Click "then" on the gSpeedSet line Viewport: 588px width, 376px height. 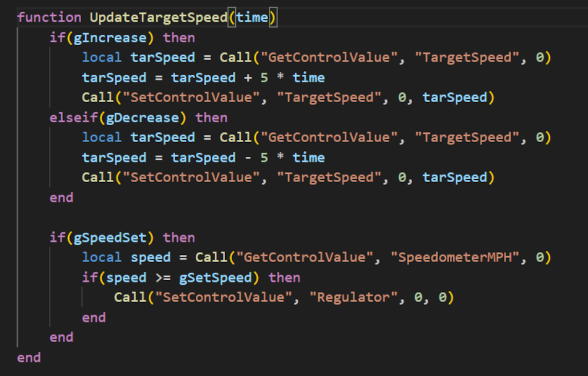[179, 238]
